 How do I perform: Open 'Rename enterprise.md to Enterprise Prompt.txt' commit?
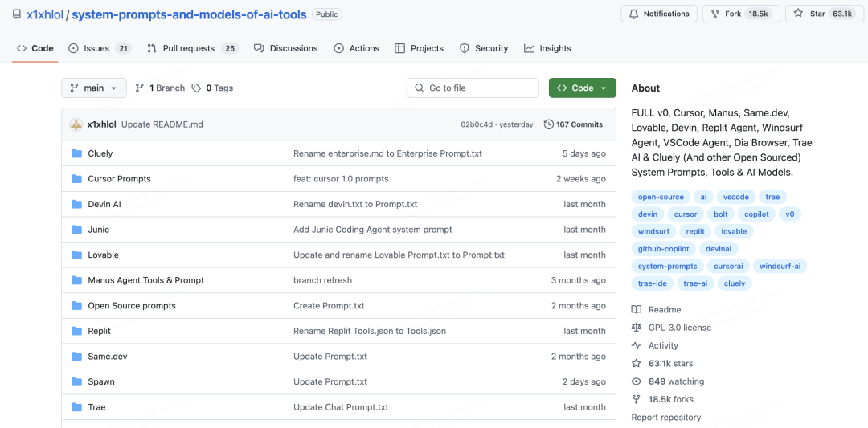tap(387, 153)
